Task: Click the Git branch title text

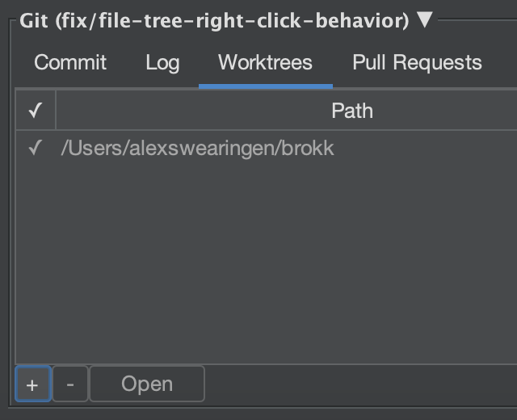Action: pos(214,21)
